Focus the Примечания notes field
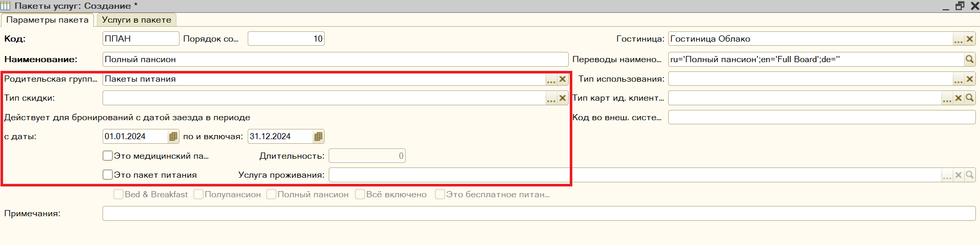Screen dimensions: 980x245 click(539, 214)
